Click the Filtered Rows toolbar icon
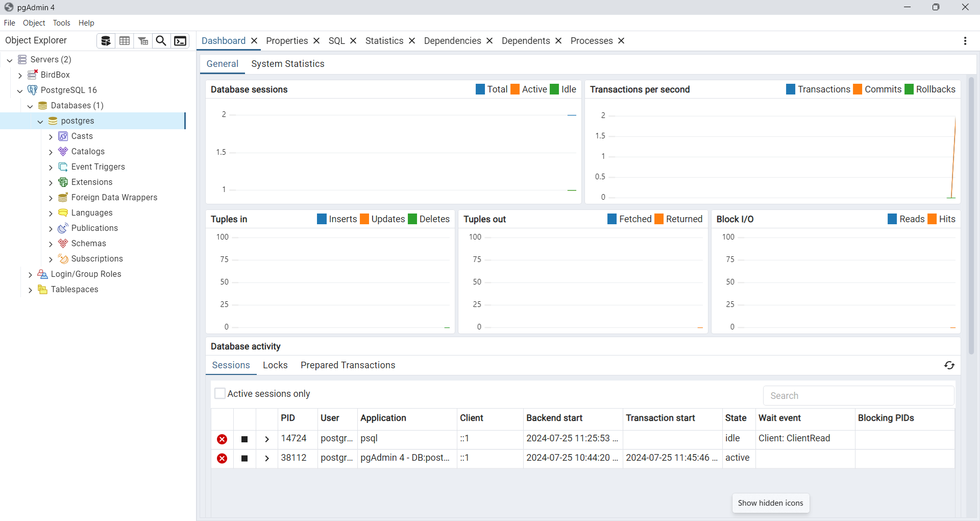Screen dimensions: 980x521 143,41
